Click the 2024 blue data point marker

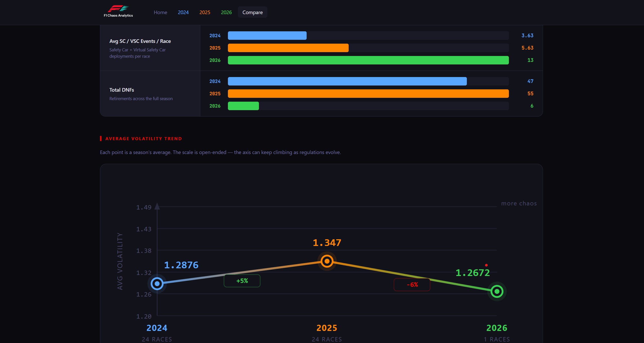pyautogui.click(x=157, y=284)
